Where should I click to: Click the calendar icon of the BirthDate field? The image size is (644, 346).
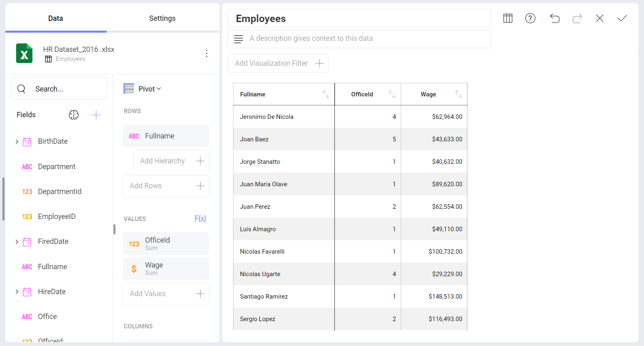pyautogui.click(x=27, y=142)
